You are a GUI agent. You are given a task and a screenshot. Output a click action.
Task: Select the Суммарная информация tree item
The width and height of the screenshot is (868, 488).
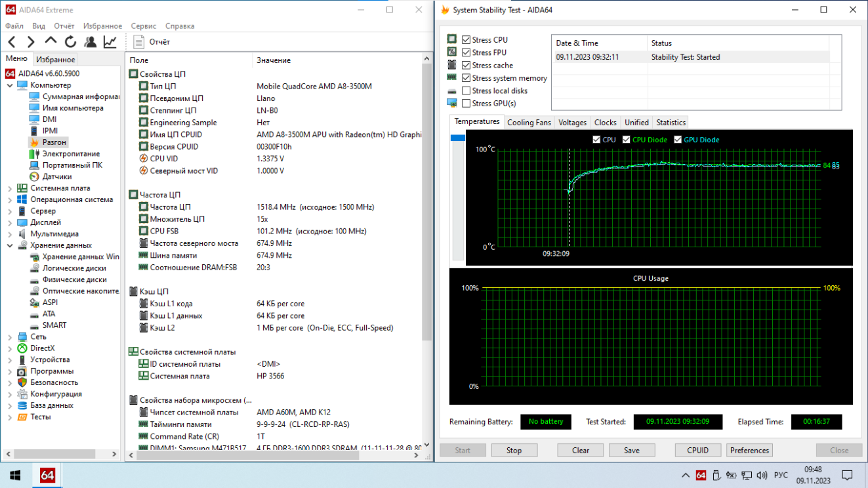[81, 96]
